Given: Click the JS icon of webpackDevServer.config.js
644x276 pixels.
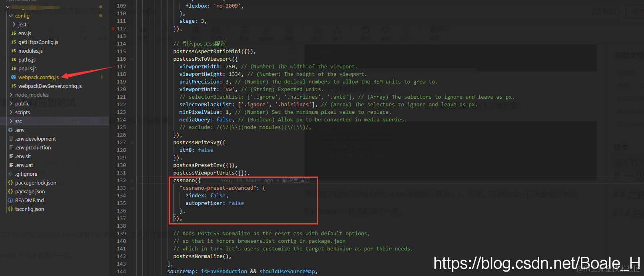Looking at the screenshot, I should (14, 86).
